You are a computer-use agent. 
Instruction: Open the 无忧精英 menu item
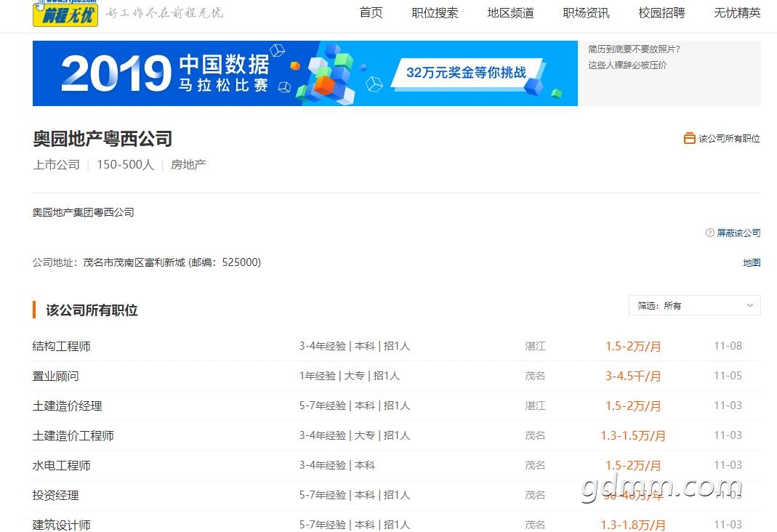coord(737,13)
